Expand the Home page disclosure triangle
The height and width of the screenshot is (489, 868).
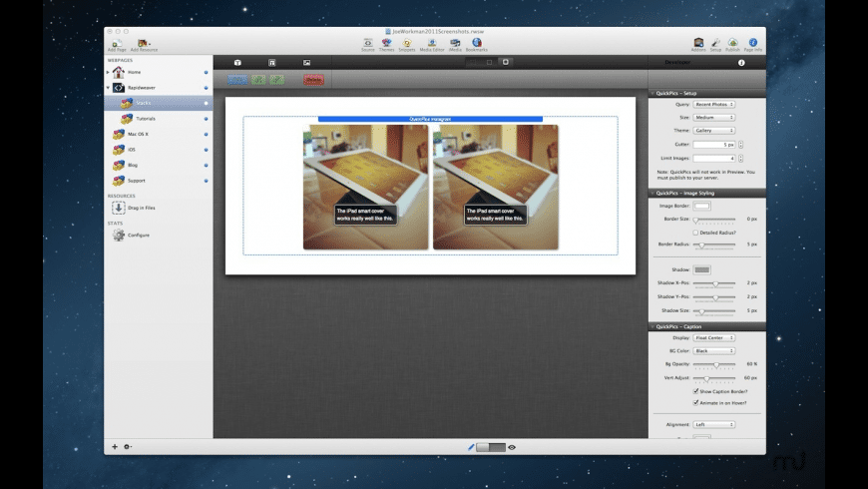(108, 72)
